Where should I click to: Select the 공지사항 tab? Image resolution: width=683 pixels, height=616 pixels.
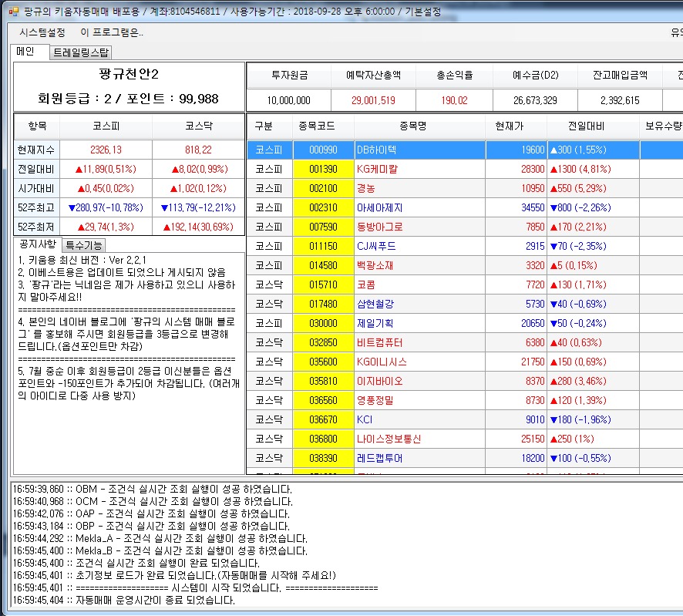coord(36,244)
